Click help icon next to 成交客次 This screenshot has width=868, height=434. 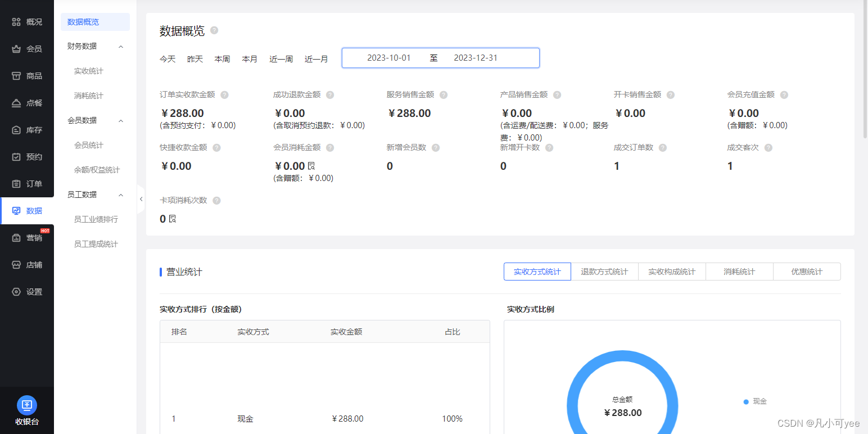[768, 148]
